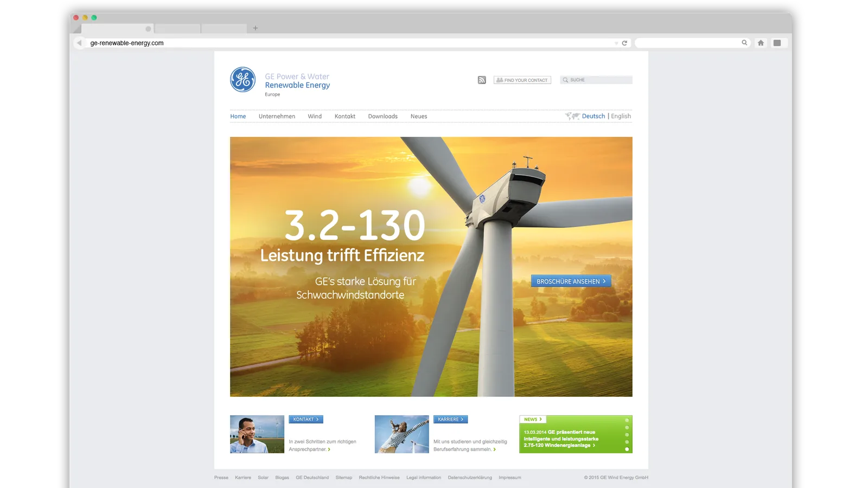The height and width of the screenshot is (488, 868).
Task: Open the Solar footer link
Action: point(263,478)
